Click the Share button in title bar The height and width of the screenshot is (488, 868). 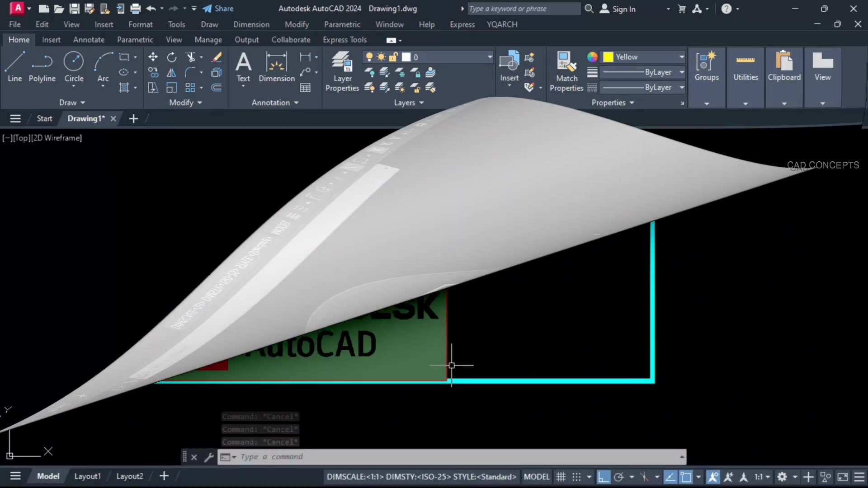pyautogui.click(x=218, y=9)
